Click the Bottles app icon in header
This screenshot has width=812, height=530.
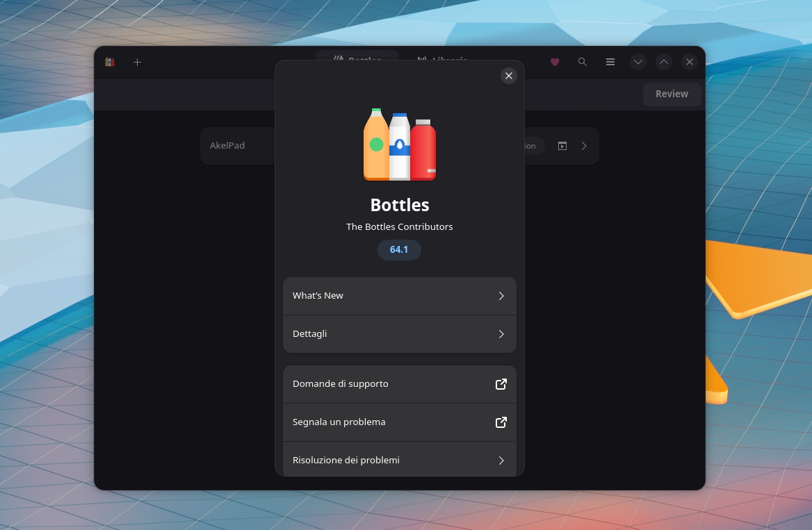[x=110, y=62]
